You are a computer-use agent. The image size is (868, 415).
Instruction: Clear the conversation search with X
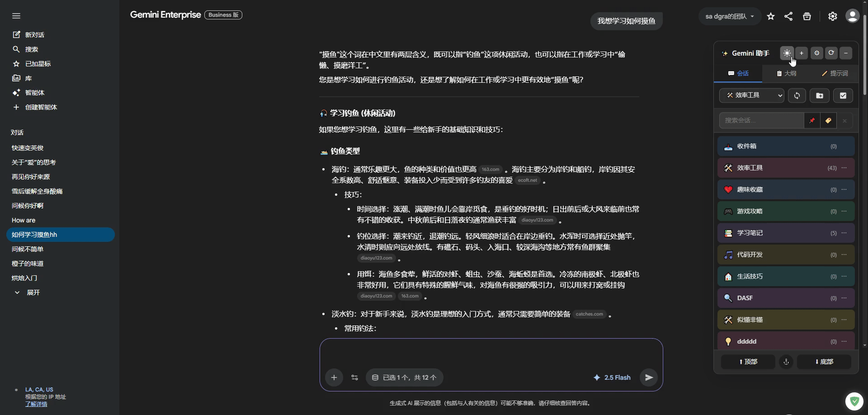tap(844, 120)
